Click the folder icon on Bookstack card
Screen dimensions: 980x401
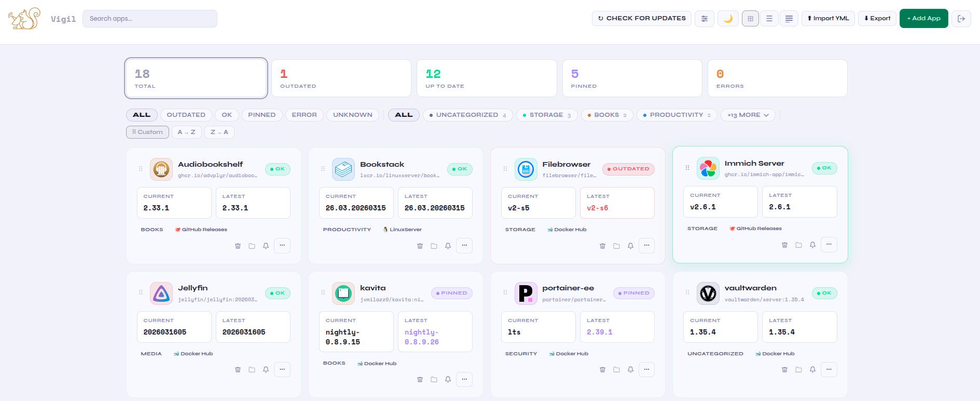tap(434, 246)
